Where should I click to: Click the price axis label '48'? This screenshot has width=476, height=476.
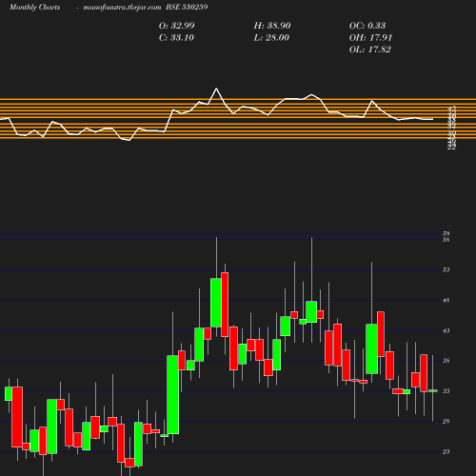[x=446, y=301]
